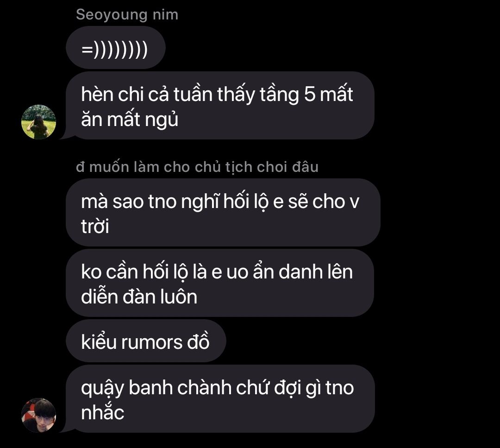
Task: Select message starting "quậy banh chành"
Action: [x=220, y=399]
